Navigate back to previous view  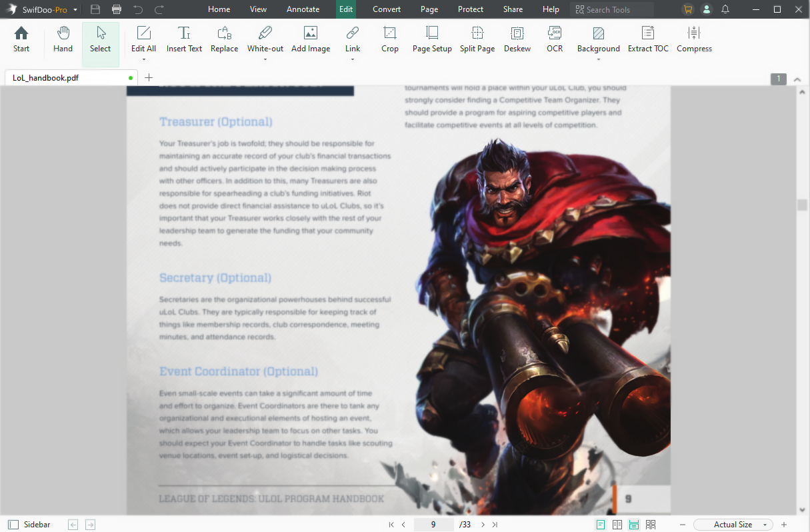(x=73, y=525)
